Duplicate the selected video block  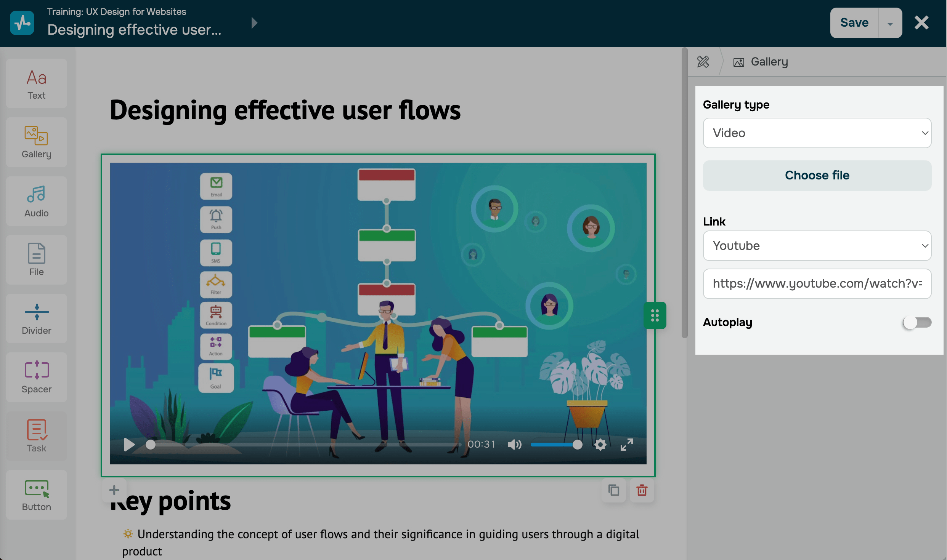pyautogui.click(x=614, y=490)
